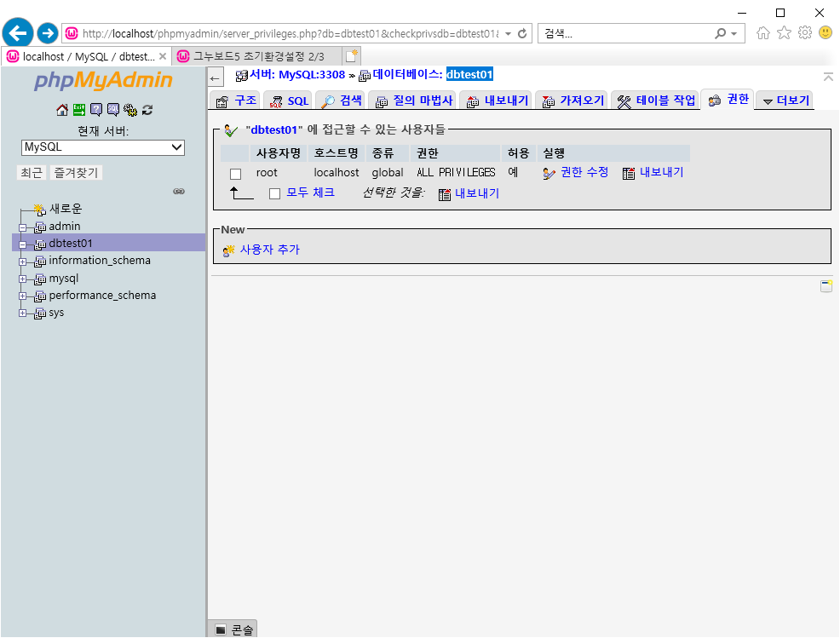Viewport: 840px width, 638px height.
Task: Click the scroll-to-top icon at upper right
Action: pos(828,77)
